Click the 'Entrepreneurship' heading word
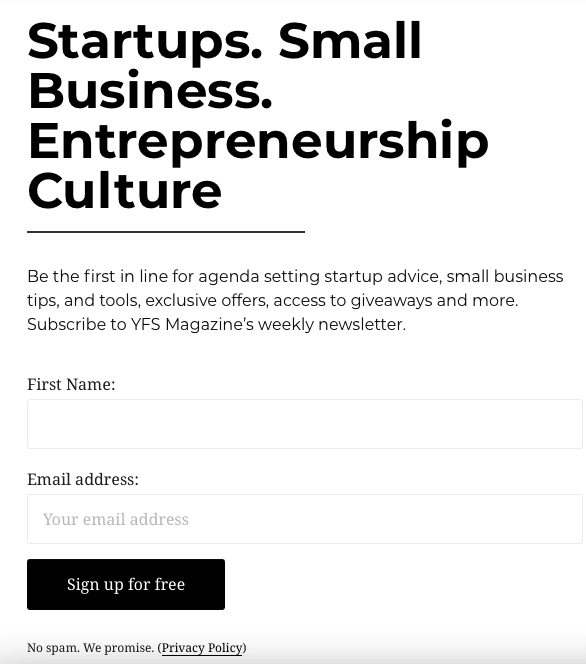This screenshot has width=586, height=664. pyautogui.click(x=258, y=142)
